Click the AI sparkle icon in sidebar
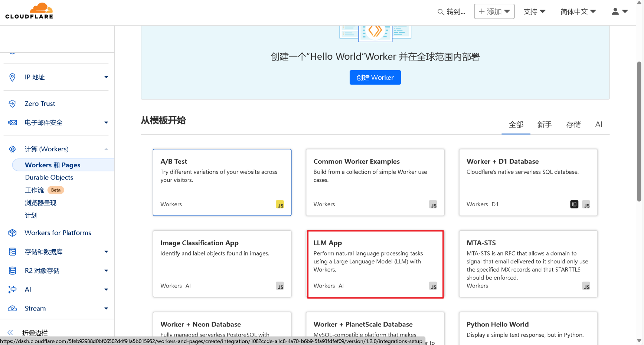The image size is (644, 345). coord(12,289)
